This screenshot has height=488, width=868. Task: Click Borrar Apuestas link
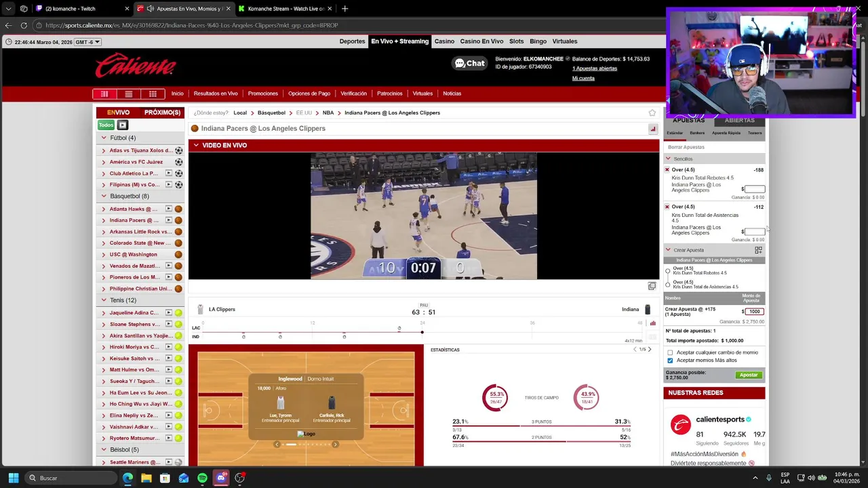click(686, 147)
